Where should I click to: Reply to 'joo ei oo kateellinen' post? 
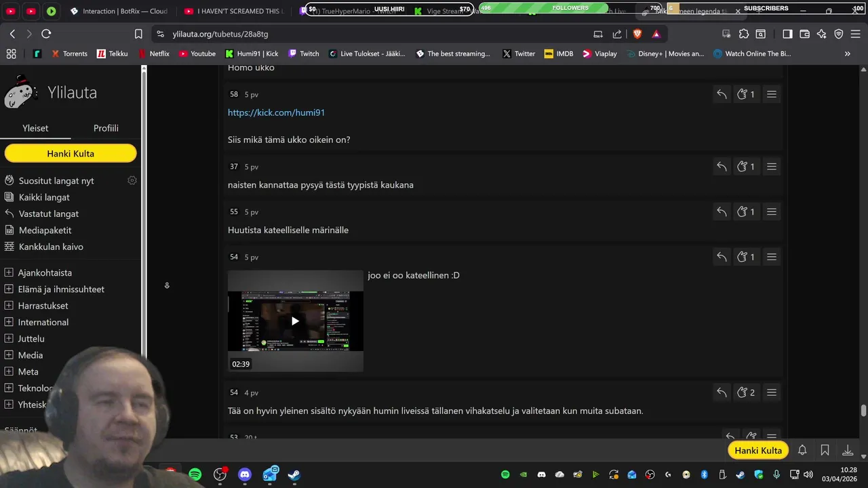point(722,257)
